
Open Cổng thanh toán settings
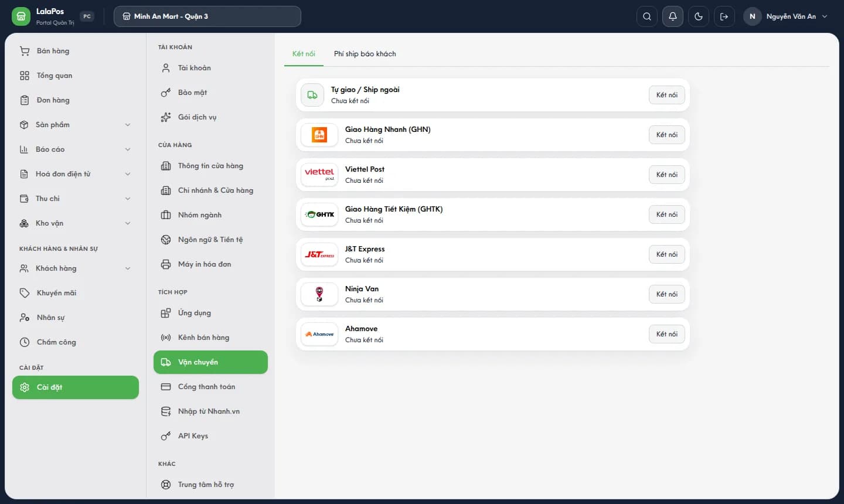point(210,387)
